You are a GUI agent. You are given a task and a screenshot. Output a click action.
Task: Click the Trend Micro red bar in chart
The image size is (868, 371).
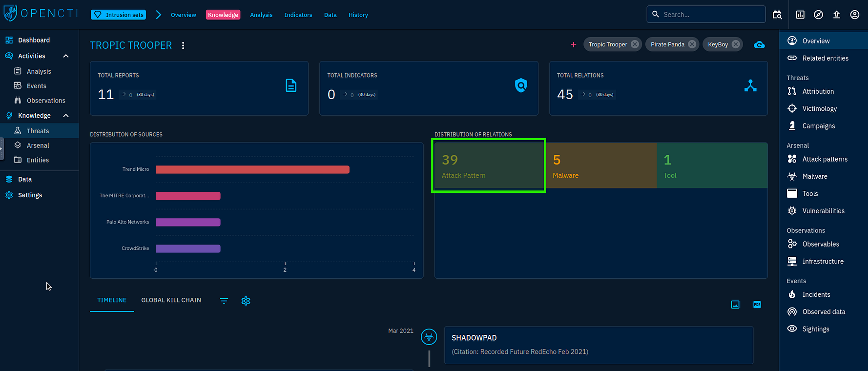coord(253,169)
